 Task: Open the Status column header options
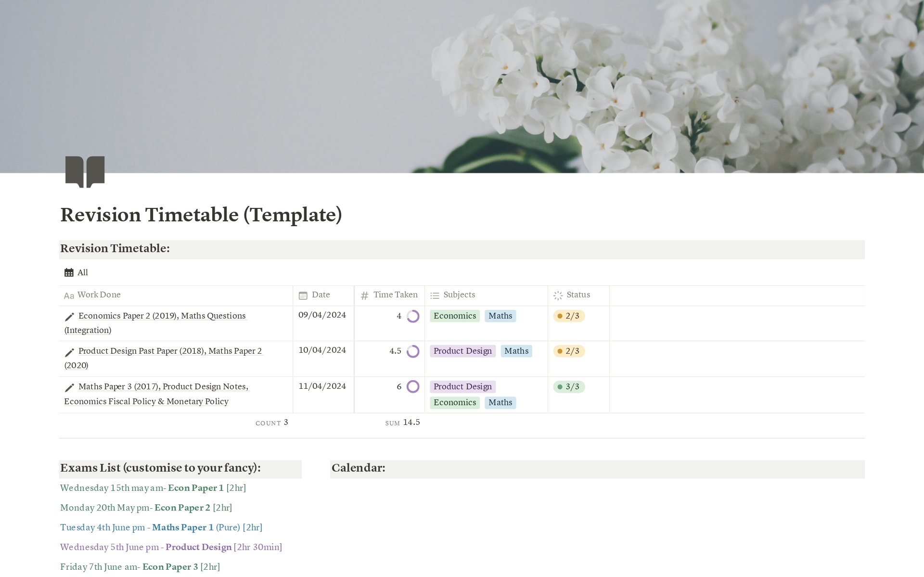point(578,295)
